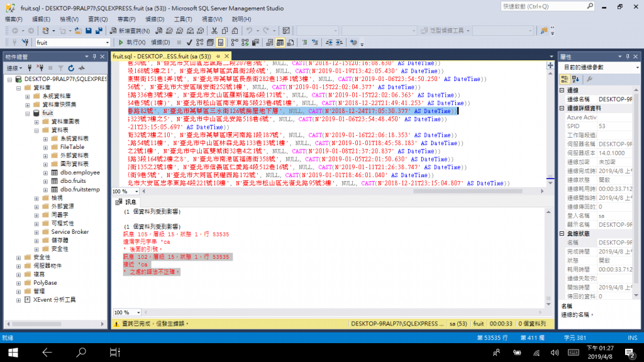Click Display Estimated Execution Plan icon
644x362 pixels.
pyautogui.click(x=199, y=42)
